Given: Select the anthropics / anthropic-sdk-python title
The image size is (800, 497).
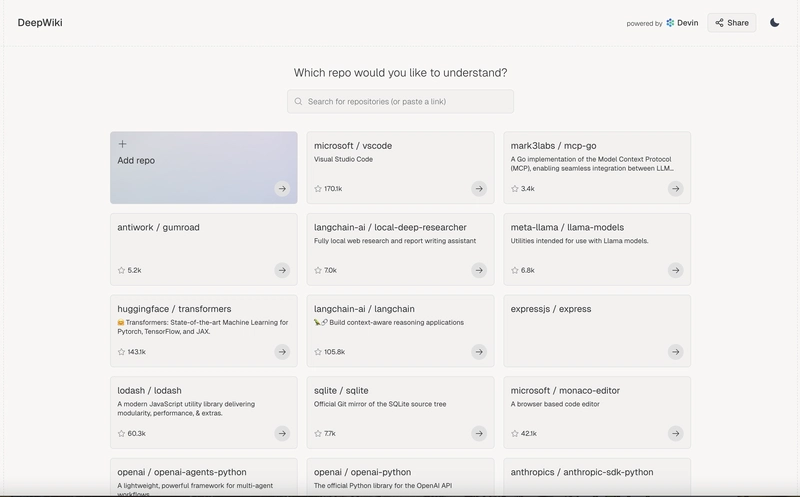Looking at the screenshot, I should click(x=582, y=472).
